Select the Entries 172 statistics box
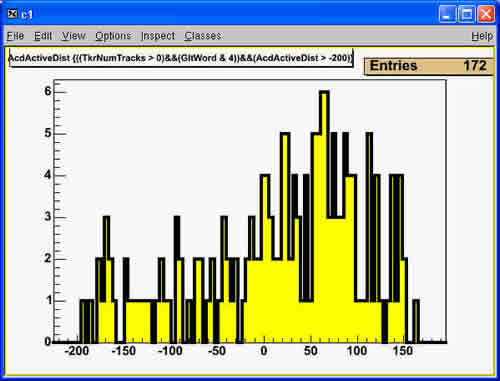Viewport: 500px width, 381px height. [429, 66]
